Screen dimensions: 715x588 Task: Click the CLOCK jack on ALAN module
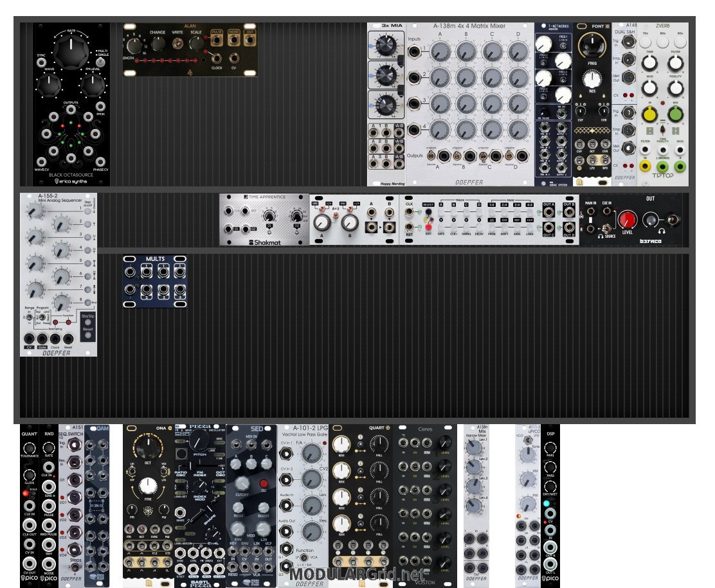[x=217, y=58]
